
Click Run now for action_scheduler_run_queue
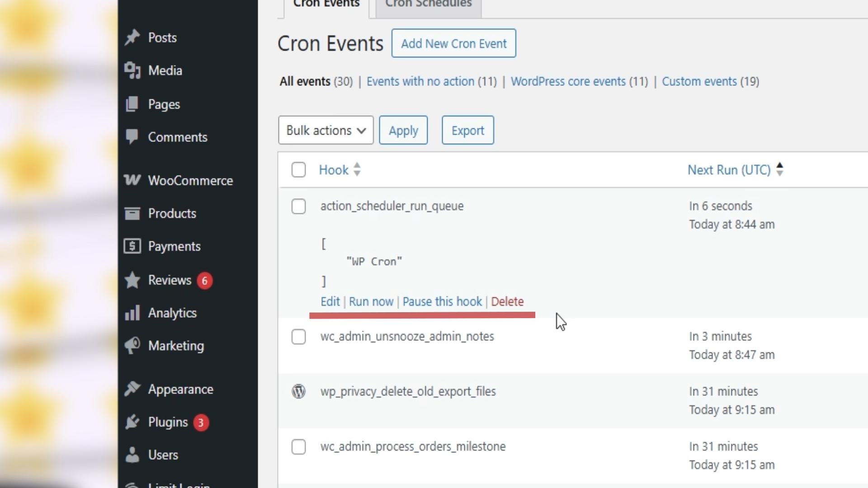(371, 301)
